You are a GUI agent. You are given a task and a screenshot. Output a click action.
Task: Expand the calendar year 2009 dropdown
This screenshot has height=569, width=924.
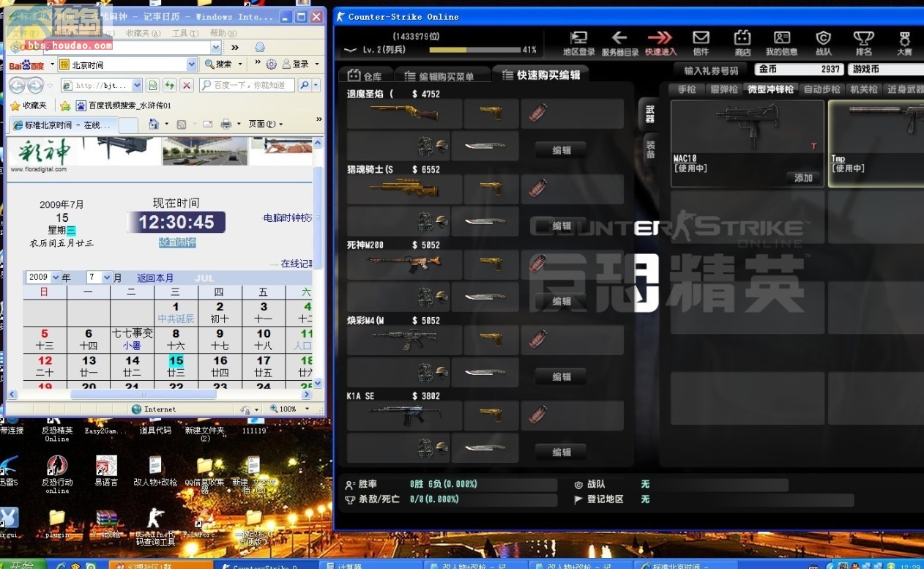tap(54, 278)
